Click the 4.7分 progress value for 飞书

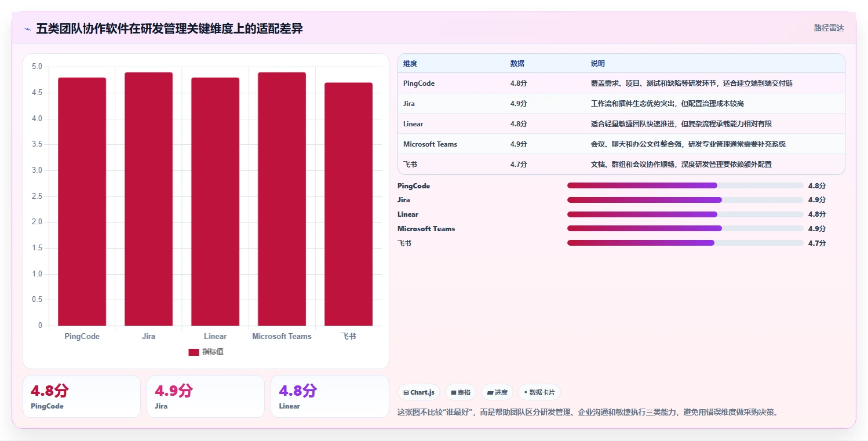point(817,243)
